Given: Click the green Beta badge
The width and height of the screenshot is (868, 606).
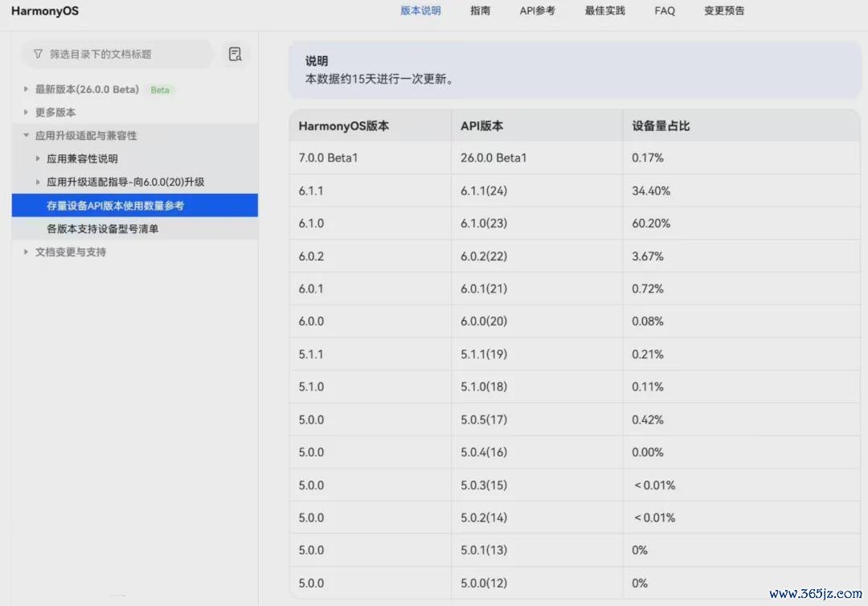Looking at the screenshot, I should (160, 90).
